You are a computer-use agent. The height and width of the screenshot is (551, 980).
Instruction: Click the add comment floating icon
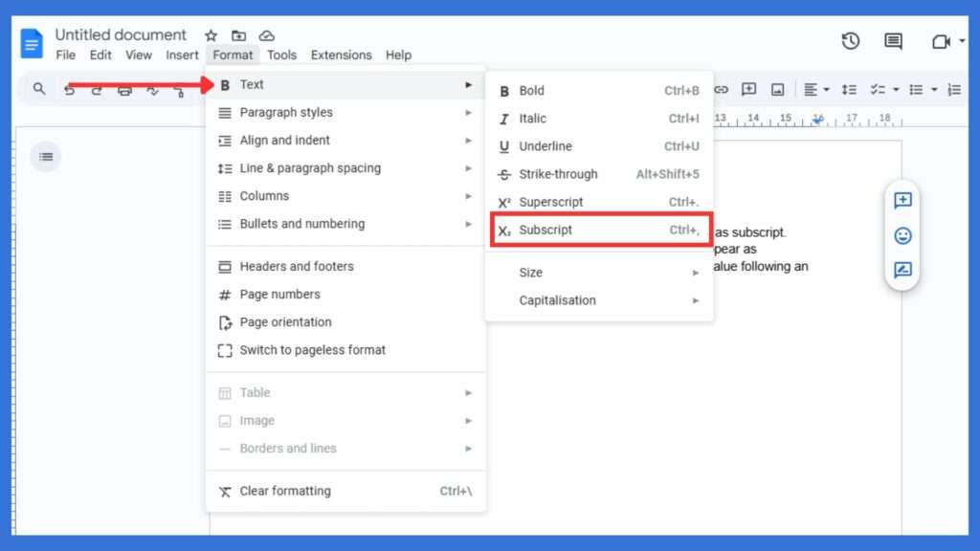902,201
